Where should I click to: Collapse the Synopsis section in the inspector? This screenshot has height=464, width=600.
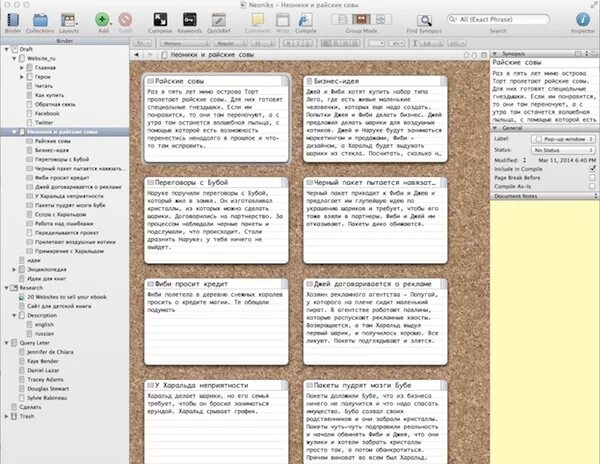[494, 54]
